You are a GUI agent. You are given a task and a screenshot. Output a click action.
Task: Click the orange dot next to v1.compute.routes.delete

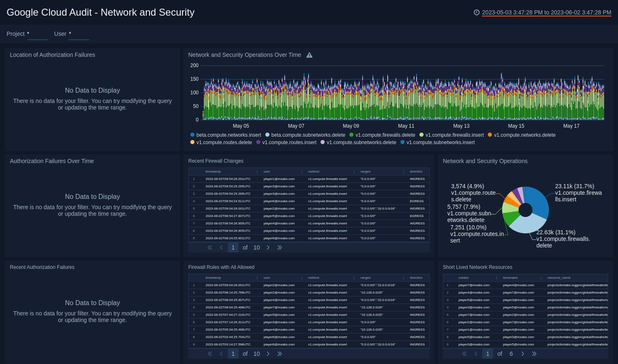192,142
